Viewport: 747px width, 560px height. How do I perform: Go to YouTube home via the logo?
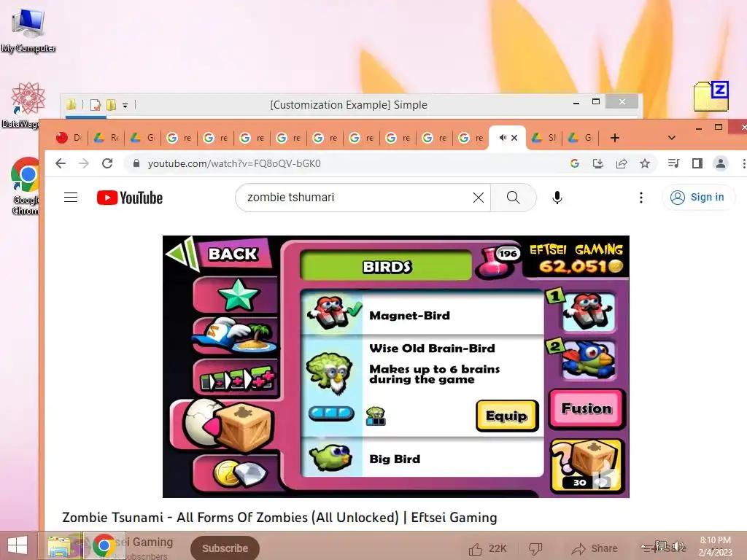(130, 198)
